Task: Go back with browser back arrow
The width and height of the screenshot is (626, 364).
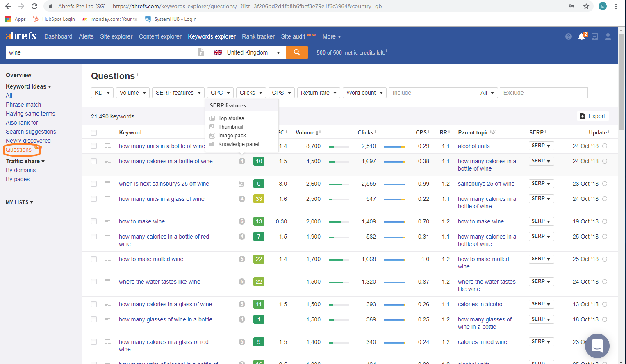Action: pos(8,6)
